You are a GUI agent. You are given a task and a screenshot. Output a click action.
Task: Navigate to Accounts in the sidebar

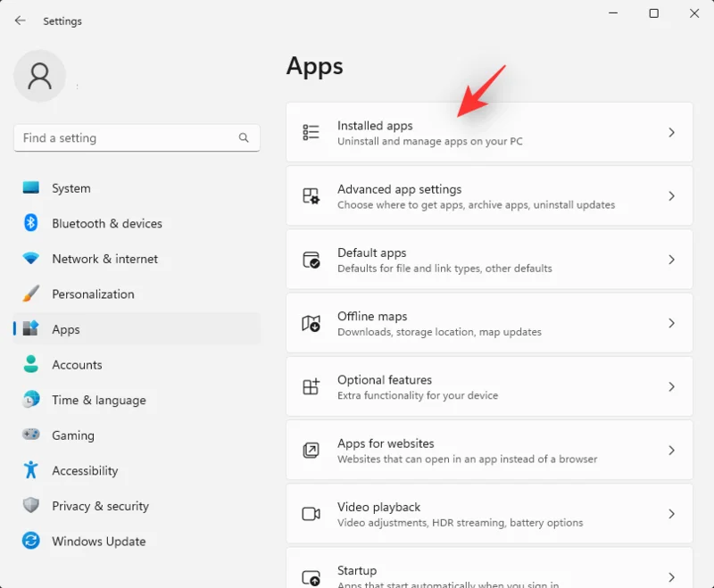click(77, 365)
